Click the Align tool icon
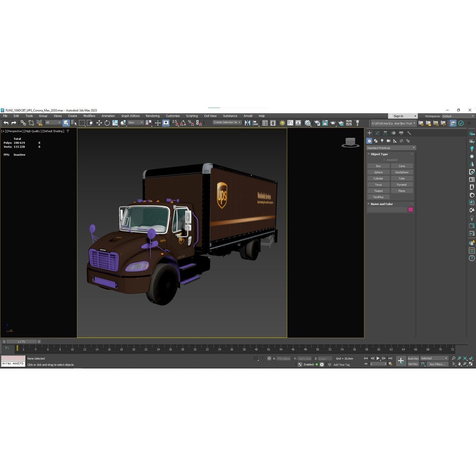 point(256,123)
